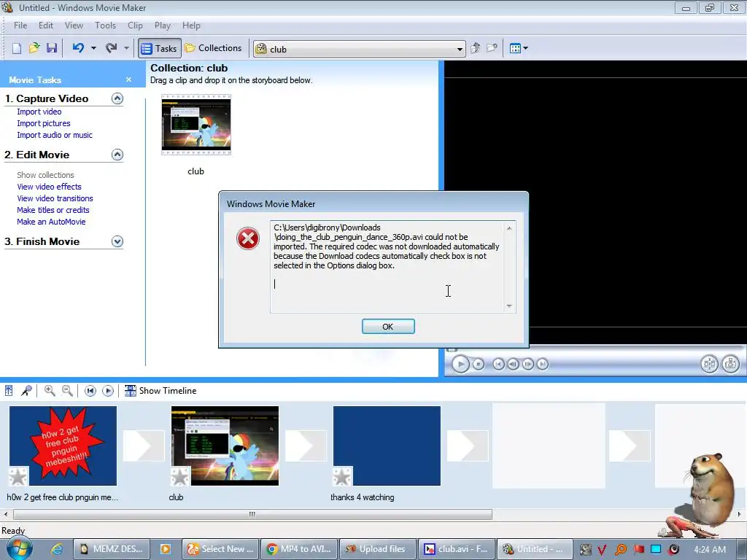The height and width of the screenshot is (560, 747).
Task: Switch to MP4 to AVI Chrome taskbar button
Action: click(x=299, y=549)
